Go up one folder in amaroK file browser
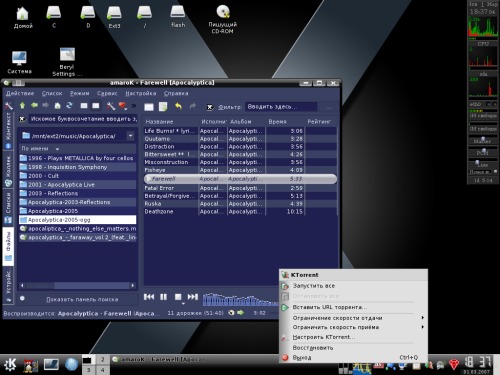The height and width of the screenshot is (375, 500). 22,106
